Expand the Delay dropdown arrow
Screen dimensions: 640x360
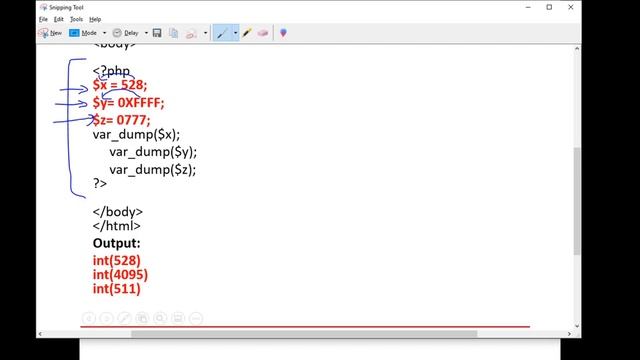(x=146, y=33)
